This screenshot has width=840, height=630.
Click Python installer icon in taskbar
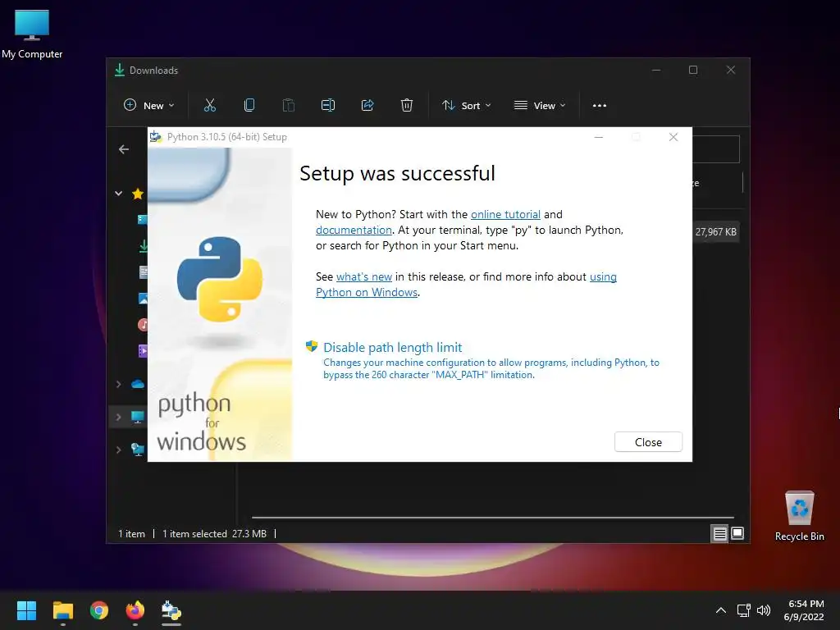tap(171, 610)
